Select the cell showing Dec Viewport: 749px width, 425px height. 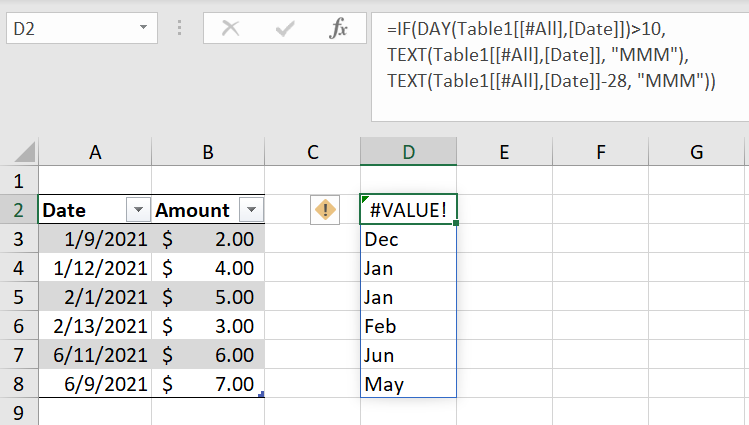point(408,239)
